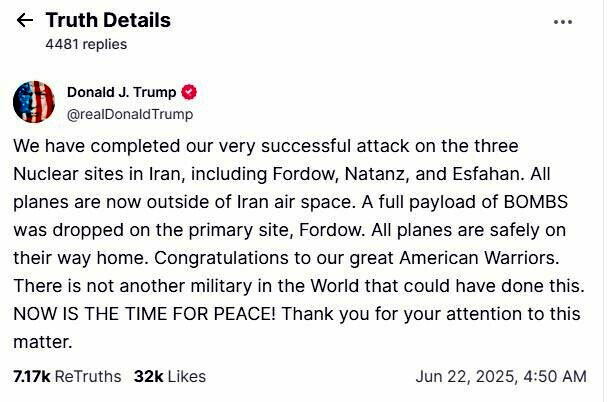The image size is (607, 402).
Task: View the Likes label in post stats
Action: pyautogui.click(x=186, y=377)
